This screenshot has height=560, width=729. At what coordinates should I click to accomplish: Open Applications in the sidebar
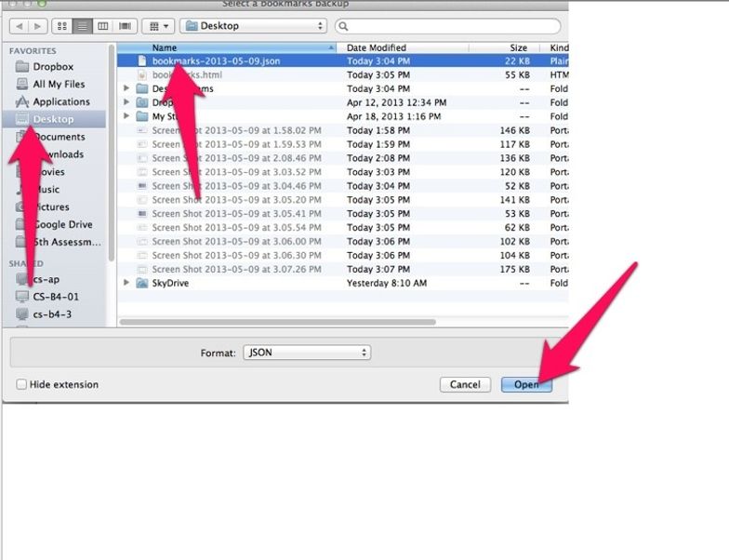coord(61,101)
